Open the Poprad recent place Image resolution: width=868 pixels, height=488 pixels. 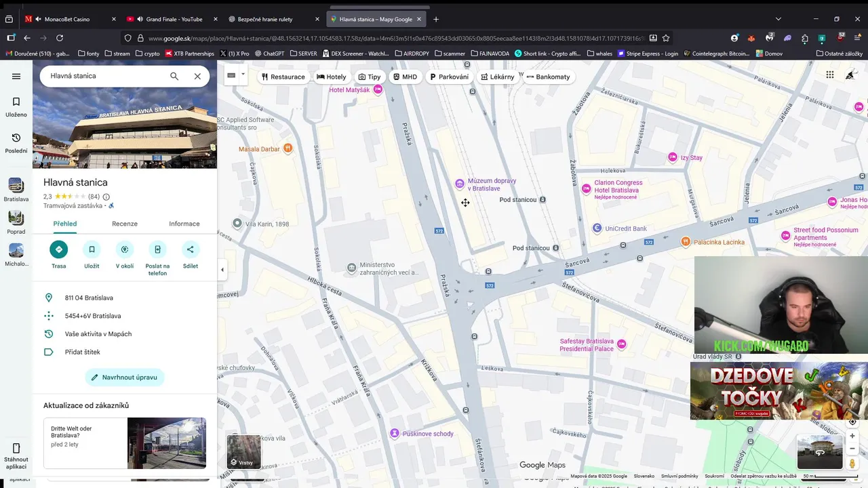coord(16,222)
